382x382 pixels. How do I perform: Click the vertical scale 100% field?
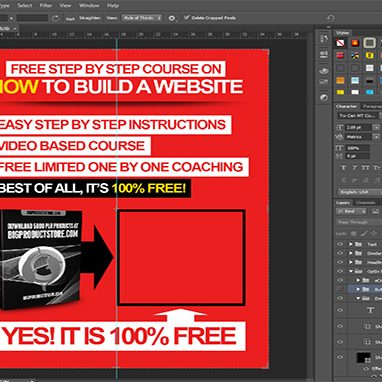tap(357, 148)
